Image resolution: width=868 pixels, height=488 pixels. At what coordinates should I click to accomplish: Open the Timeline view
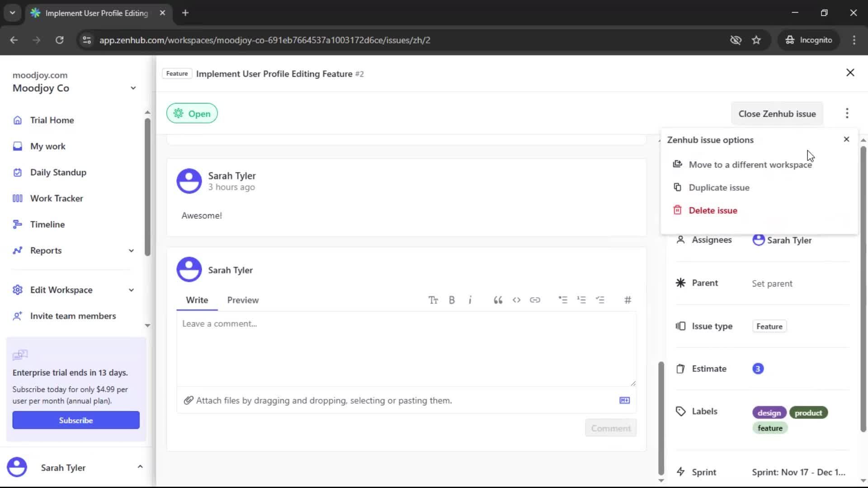click(47, 224)
